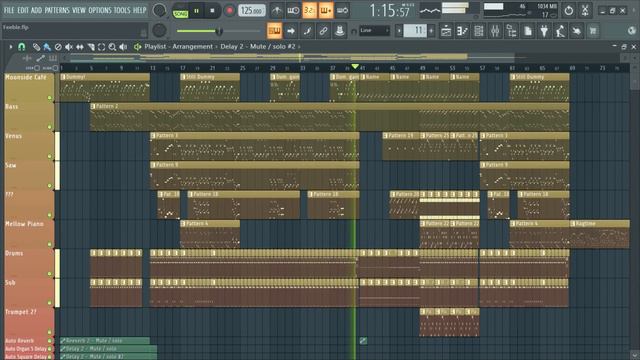
Task: Open the Playlist options menu arrow
Action: [11, 47]
